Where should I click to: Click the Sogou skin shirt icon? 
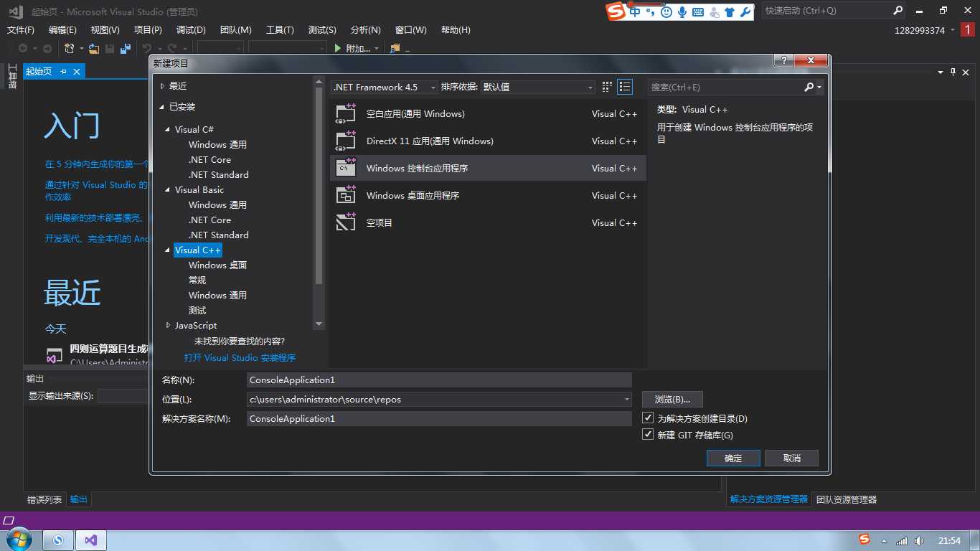point(730,12)
